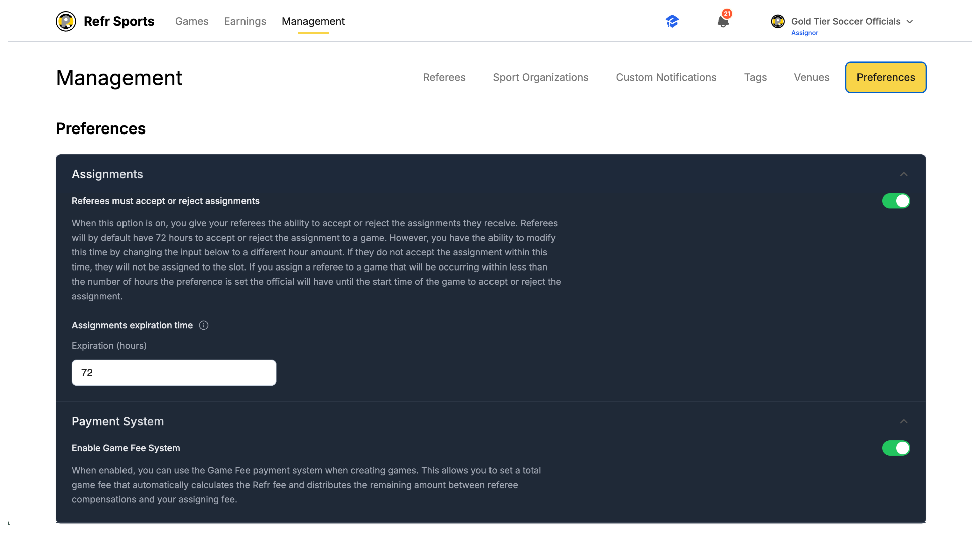Switch to the Tags tab
Screen dimensions: 980x533
755,77
